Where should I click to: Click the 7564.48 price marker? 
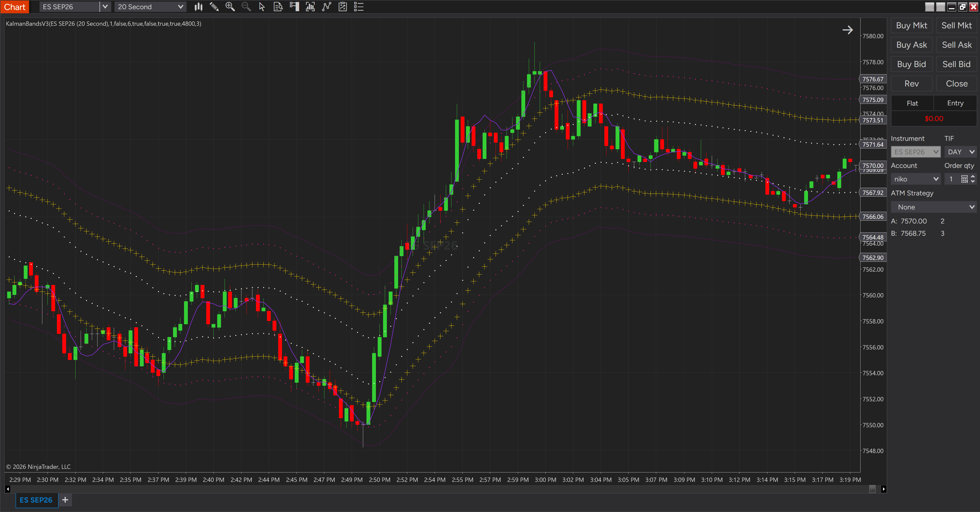click(873, 237)
